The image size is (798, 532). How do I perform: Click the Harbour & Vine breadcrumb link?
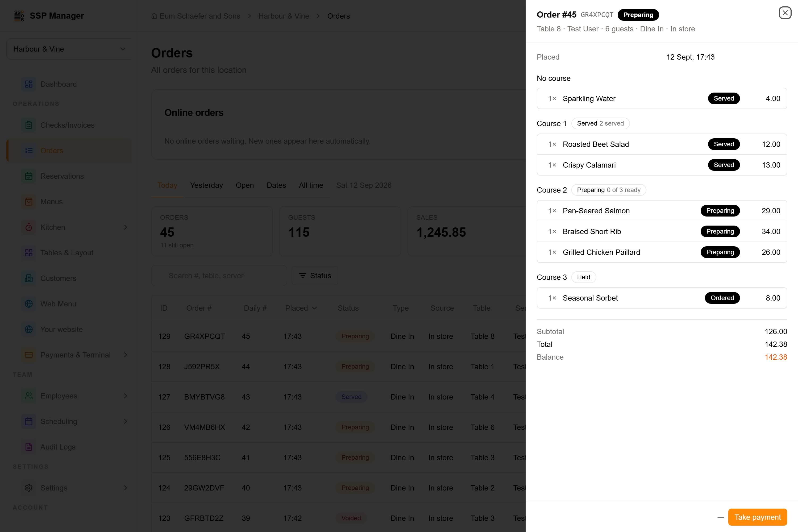284,16
